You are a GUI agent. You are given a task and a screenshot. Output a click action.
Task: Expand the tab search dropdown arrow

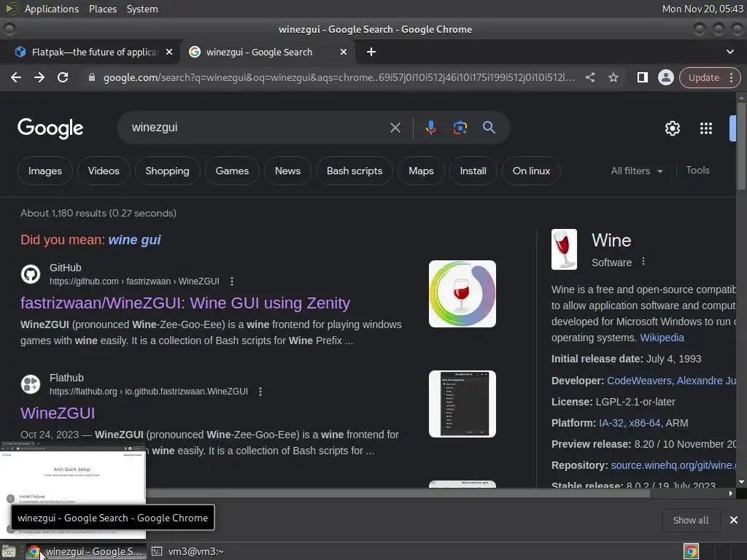[x=729, y=52]
